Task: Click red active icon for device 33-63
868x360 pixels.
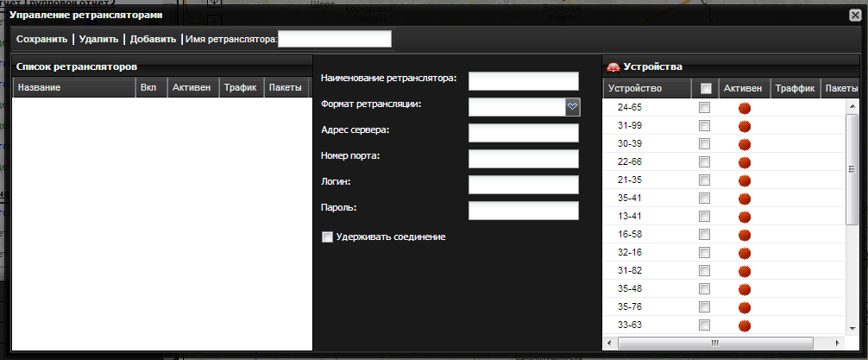Action: 744,325
